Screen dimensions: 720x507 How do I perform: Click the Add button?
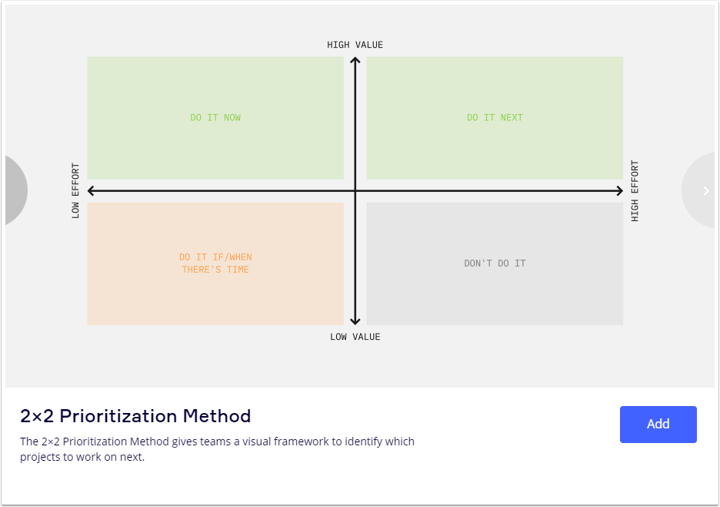pos(658,424)
